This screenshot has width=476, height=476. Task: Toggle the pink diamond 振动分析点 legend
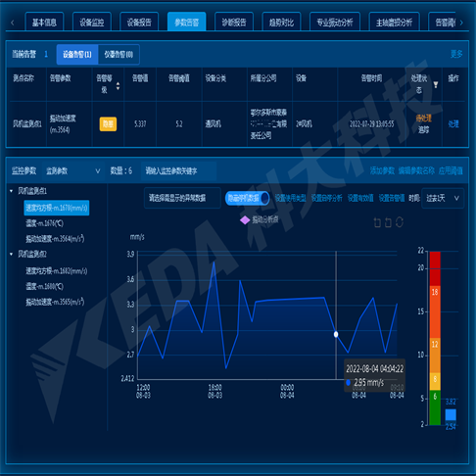coord(260,220)
